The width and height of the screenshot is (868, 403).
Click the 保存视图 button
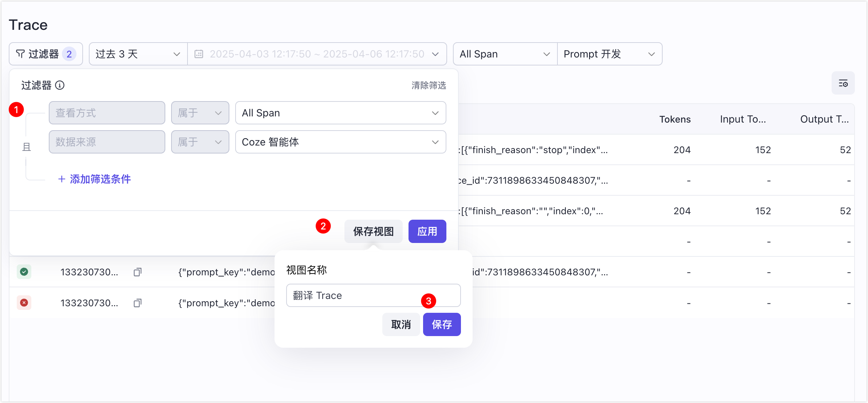tap(373, 231)
